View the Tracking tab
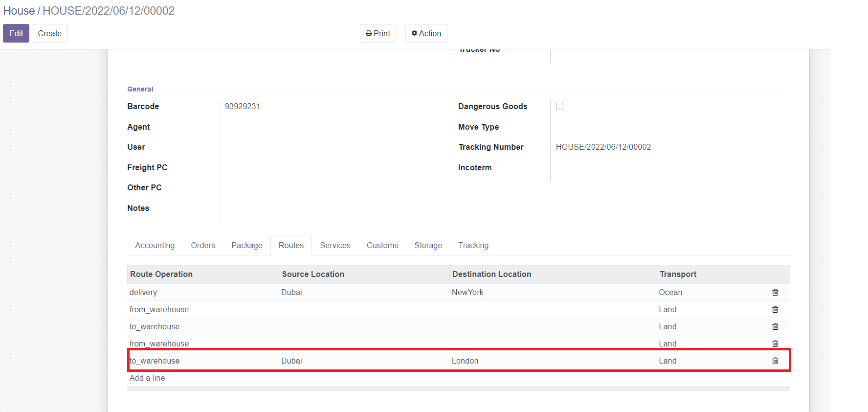 pos(473,245)
